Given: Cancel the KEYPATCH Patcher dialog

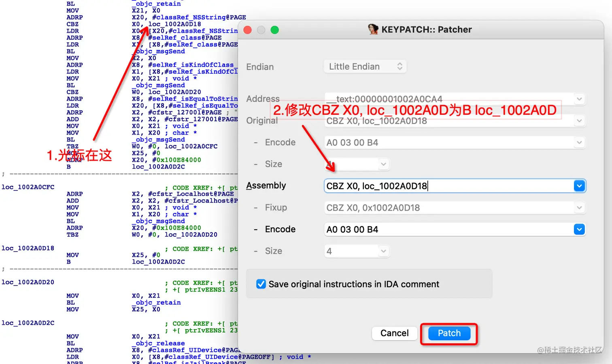Looking at the screenshot, I should tap(394, 333).
